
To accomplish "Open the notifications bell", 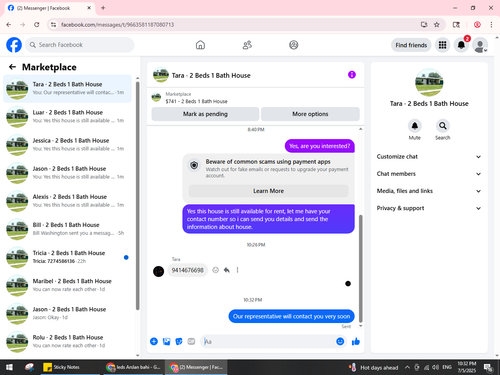I will click(461, 45).
